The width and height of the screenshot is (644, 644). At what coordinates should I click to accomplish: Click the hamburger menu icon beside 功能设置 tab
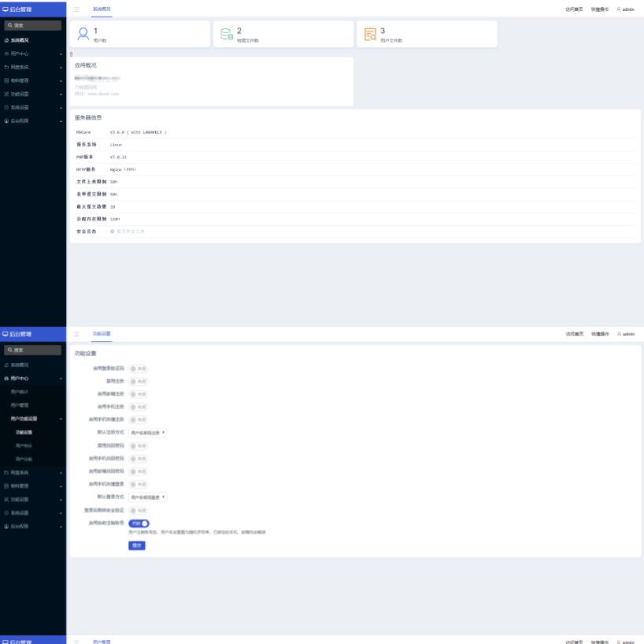click(x=76, y=334)
